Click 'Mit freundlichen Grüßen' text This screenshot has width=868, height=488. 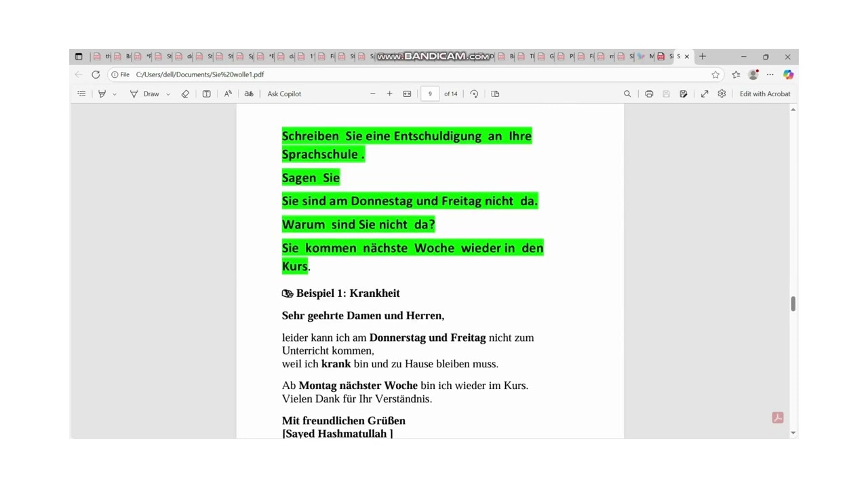(x=344, y=421)
